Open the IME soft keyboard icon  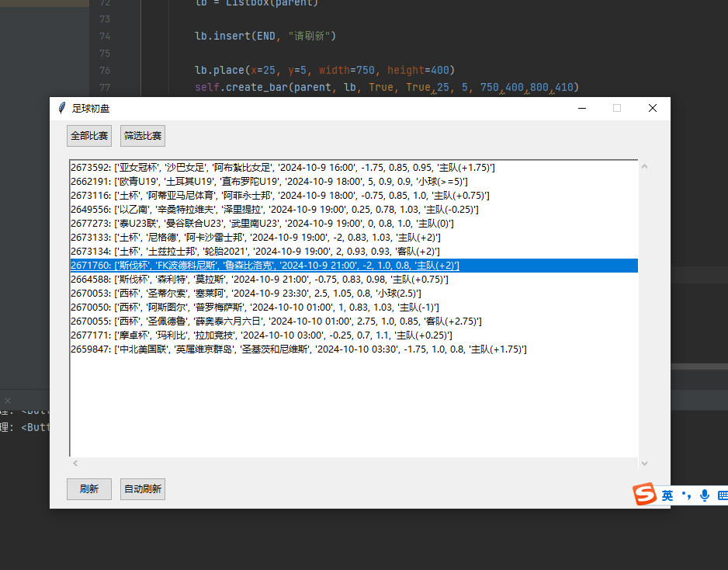pyautogui.click(x=722, y=495)
